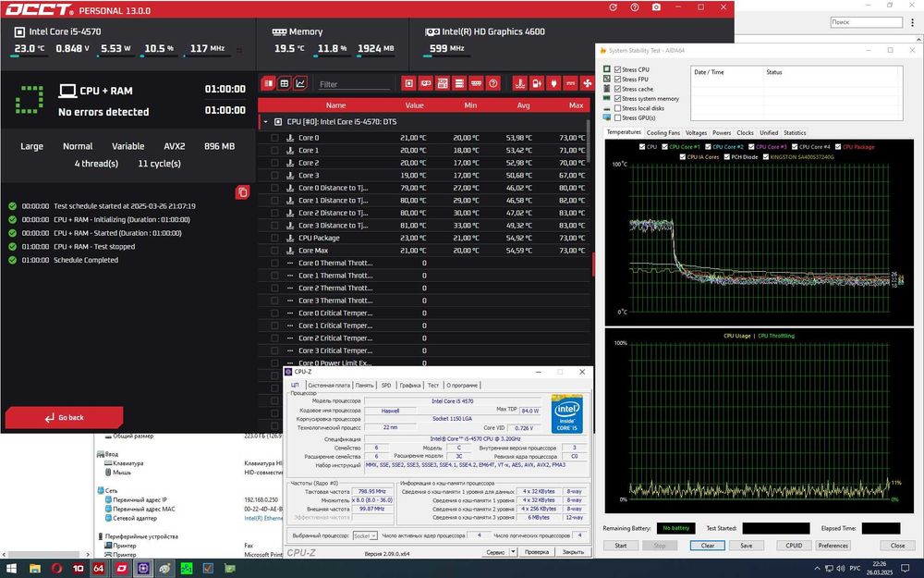The height and width of the screenshot is (578, 924).
Task: Click CPUID button in AIDA64
Action: [794, 546]
